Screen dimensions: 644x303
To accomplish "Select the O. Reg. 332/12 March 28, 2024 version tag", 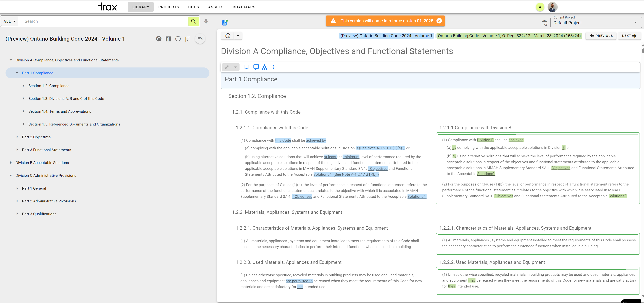I will click(x=509, y=36).
